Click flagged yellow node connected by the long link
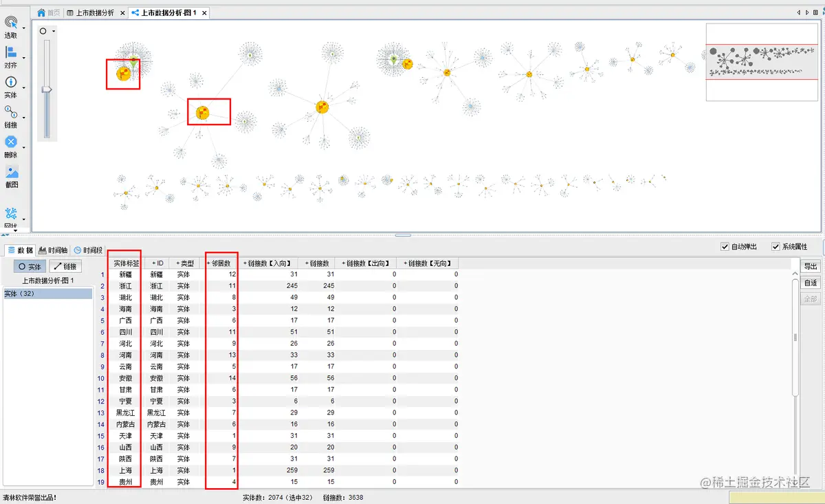Screen dimensions: 825x504 point(202,113)
